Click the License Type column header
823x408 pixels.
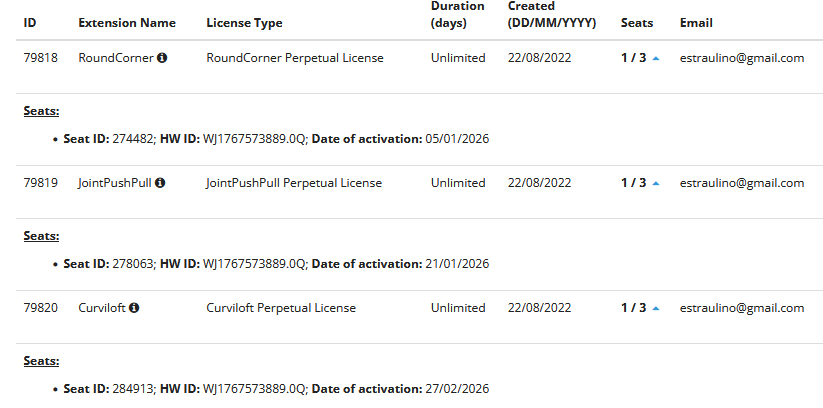point(244,23)
